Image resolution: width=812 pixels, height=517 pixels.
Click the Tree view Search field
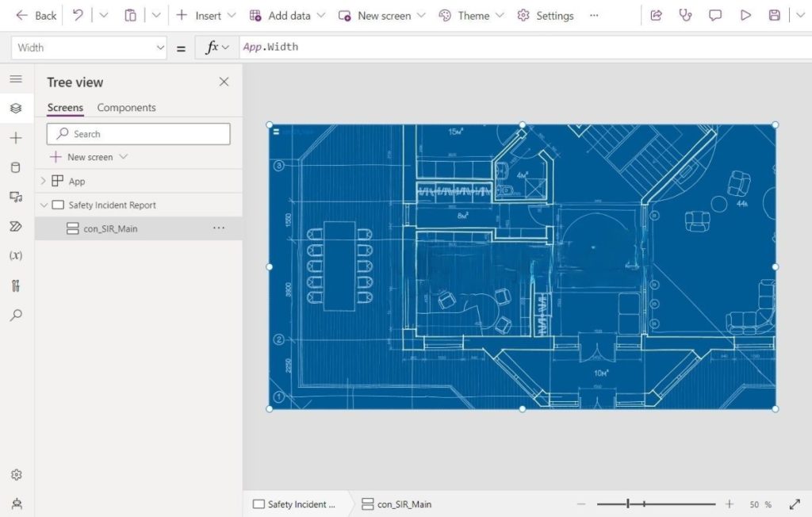(138, 134)
